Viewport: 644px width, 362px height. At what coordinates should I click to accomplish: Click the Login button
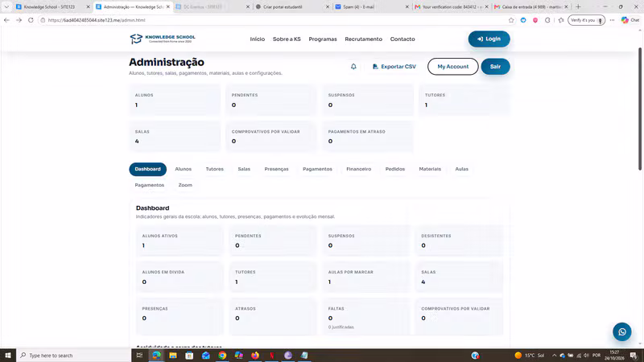(x=489, y=39)
